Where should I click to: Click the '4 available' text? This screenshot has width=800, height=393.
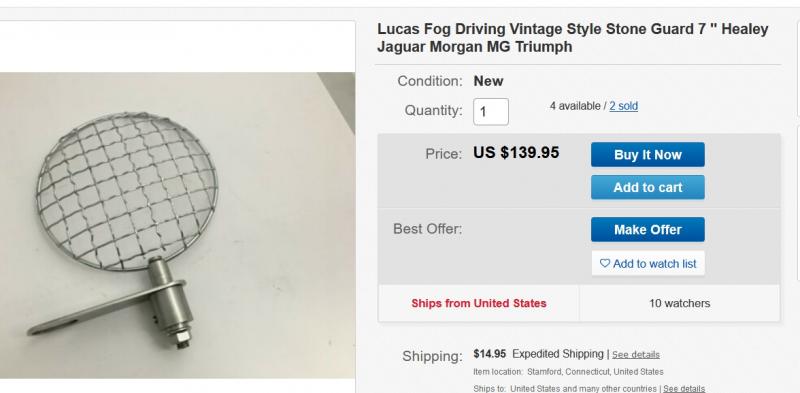point(575,106)
